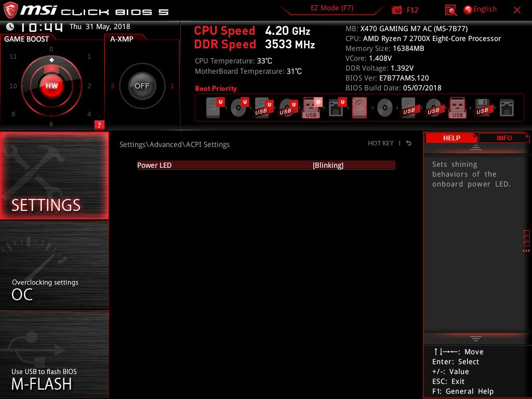This screenshot has width=532, height=399.
Task: Click the DDR Speed 3533 MHz value
Action: (290, 45)
